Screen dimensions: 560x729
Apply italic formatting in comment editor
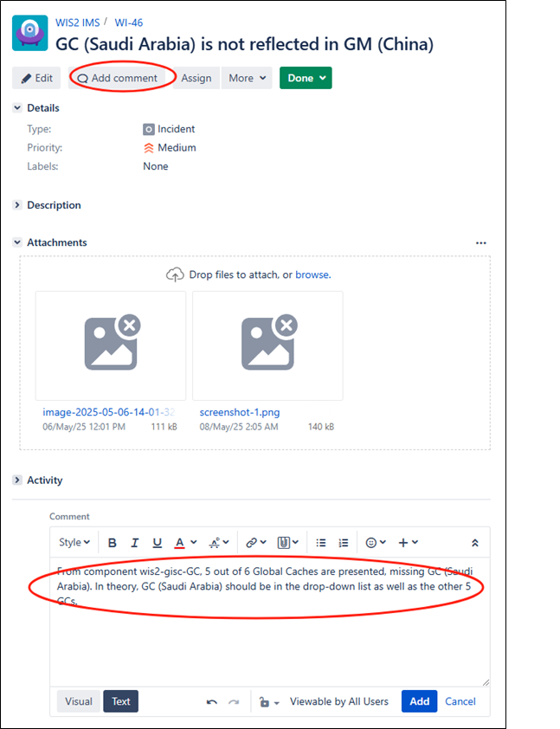pyautogui.click(x=135, y=543)
